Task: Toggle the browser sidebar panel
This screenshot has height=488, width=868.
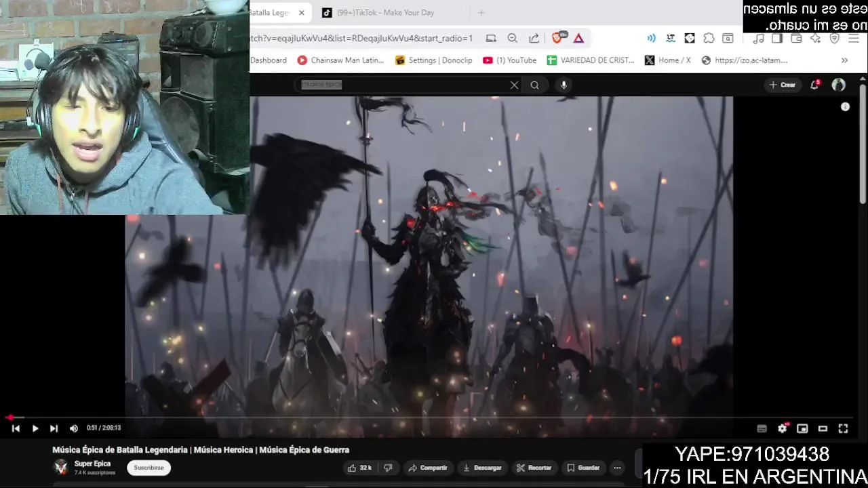Action: pos(777,39)
